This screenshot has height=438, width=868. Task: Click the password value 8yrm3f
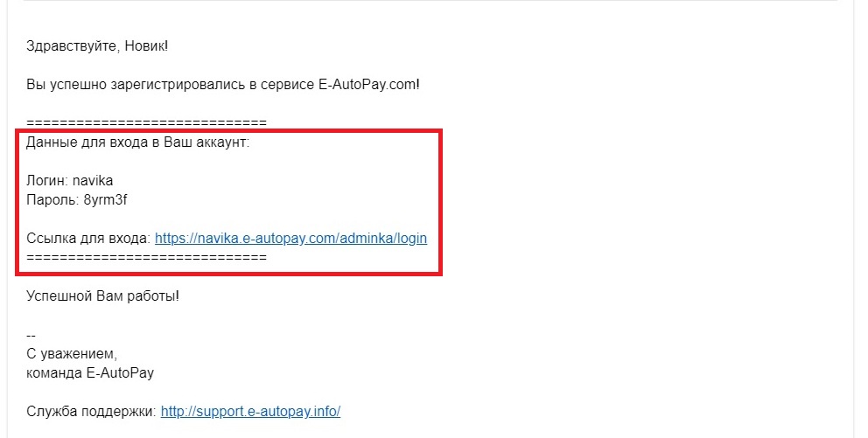(x=105, y=200)
